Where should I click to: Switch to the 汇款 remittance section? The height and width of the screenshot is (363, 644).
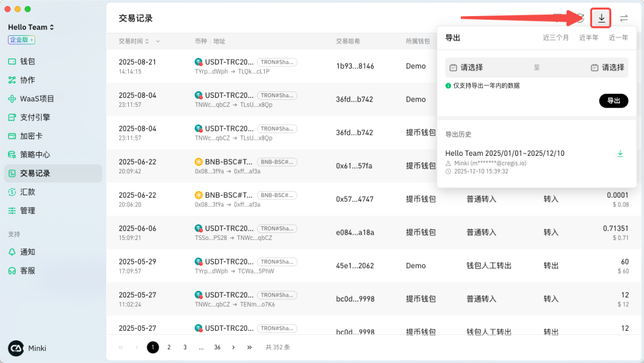pos(26,193)
